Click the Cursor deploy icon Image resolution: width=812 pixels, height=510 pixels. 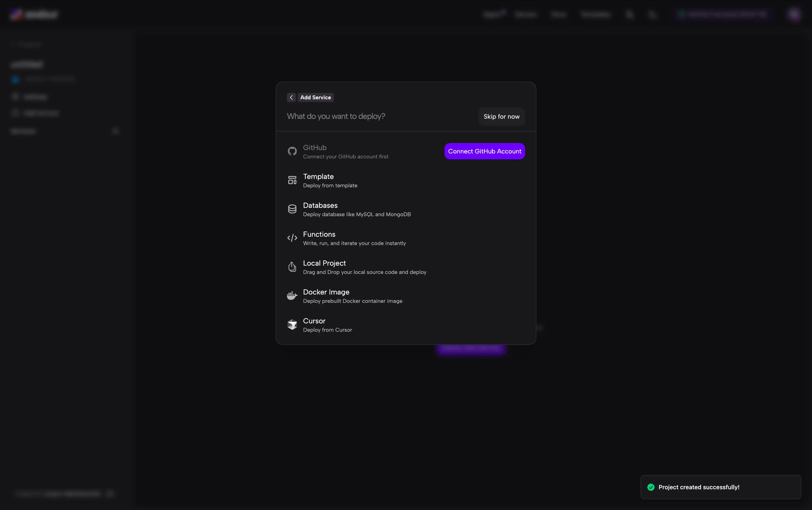tap(292, 325)
